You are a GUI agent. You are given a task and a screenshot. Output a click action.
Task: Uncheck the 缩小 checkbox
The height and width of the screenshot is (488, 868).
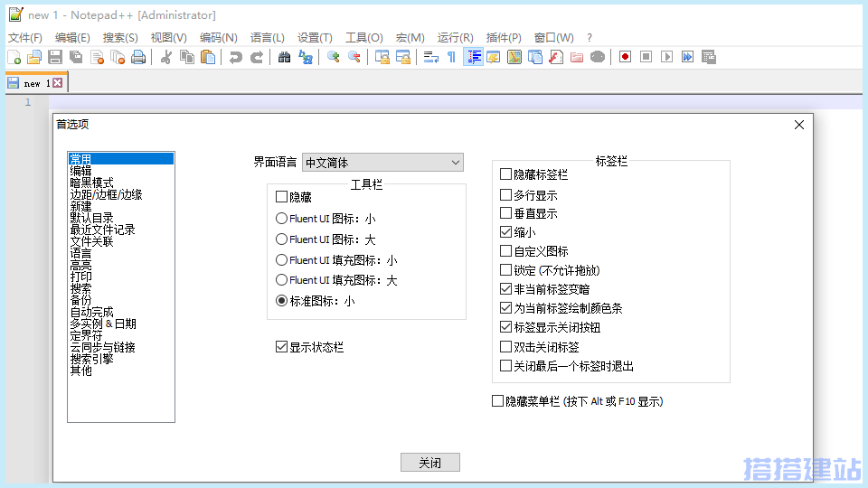pos(505,232)
